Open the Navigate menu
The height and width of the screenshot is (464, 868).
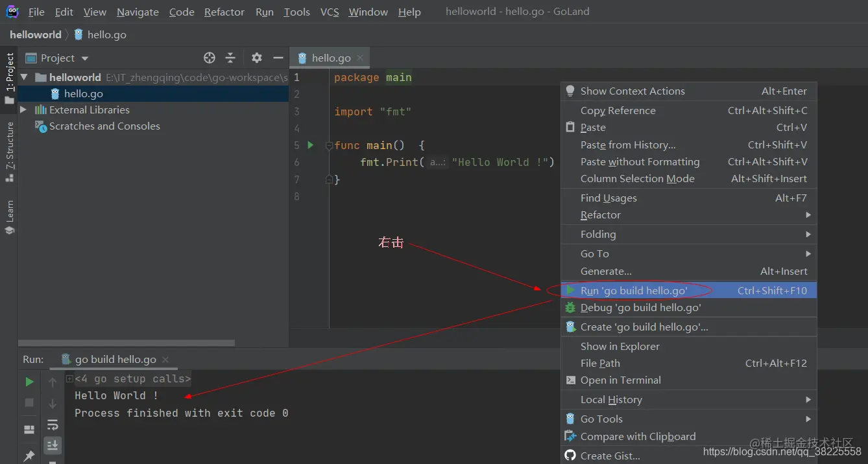coord(138,12)
